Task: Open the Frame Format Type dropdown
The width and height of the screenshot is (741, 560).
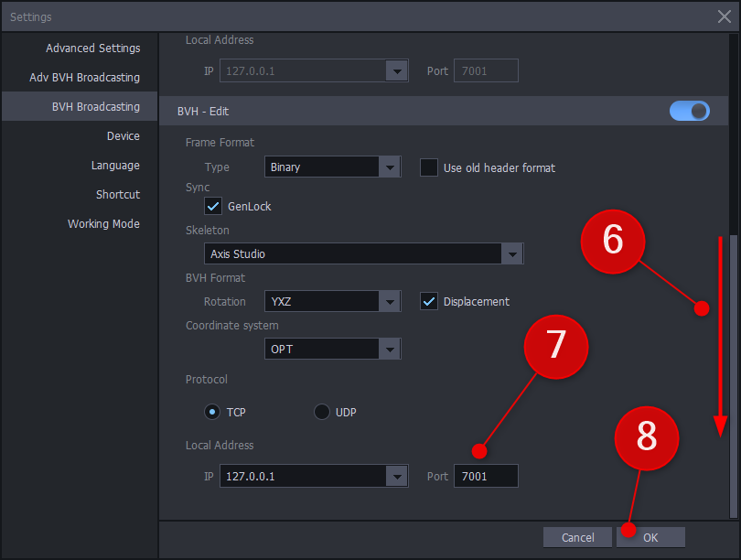Action: pyautogui.click(x=333, y=167)
